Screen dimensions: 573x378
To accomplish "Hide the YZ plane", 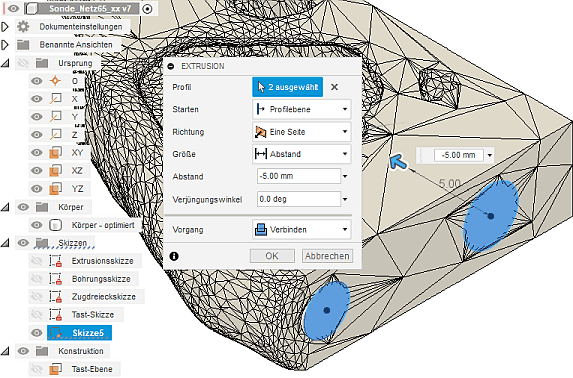I will [37, 189].
